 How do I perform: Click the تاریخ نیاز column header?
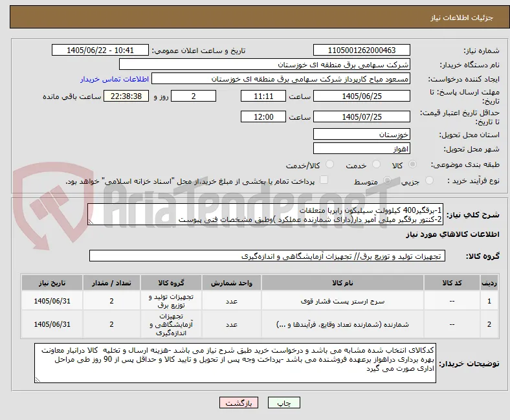click(x=52, y=283)
